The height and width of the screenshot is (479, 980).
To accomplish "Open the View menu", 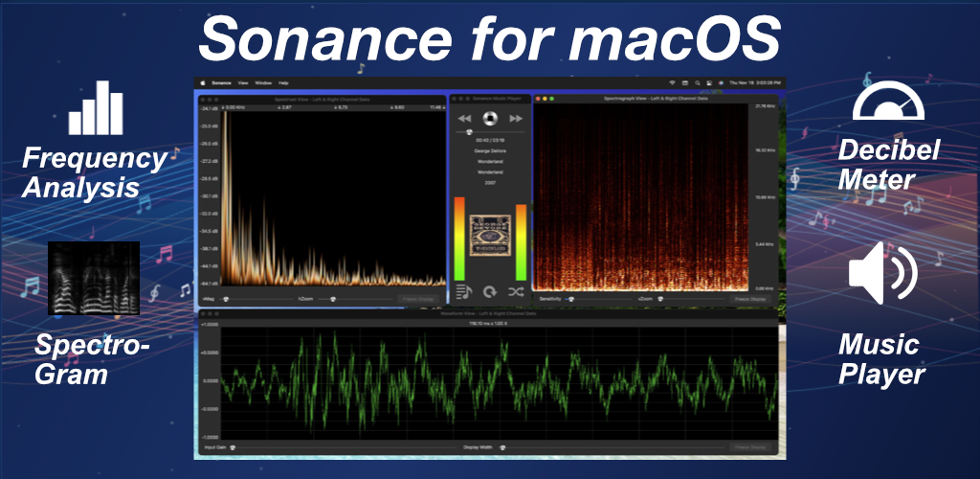I will (x=242, y=82).
